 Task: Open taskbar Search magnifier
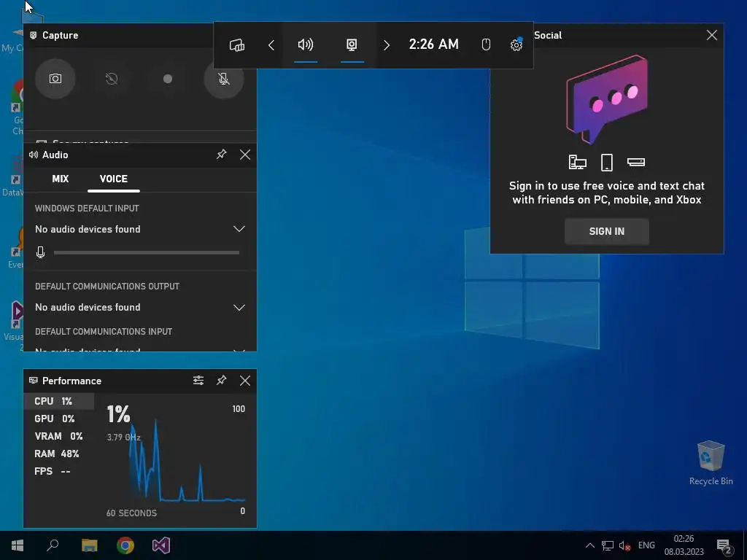coord(53,545)
